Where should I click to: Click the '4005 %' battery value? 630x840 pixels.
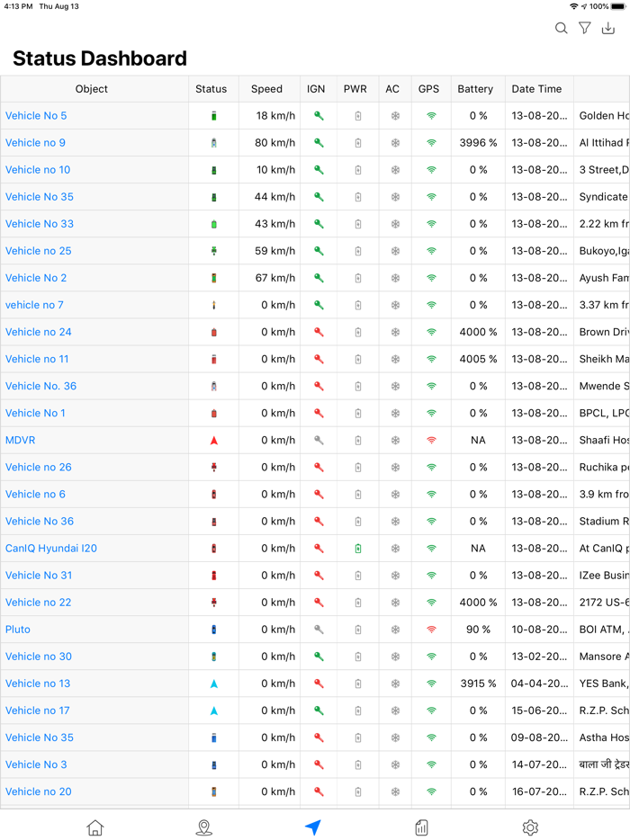(x=478, y=359)
